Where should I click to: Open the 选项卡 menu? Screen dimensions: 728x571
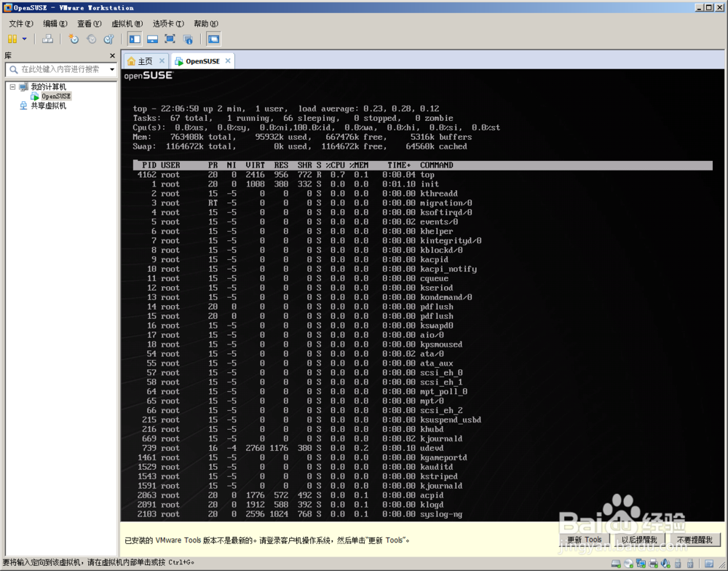168,24
